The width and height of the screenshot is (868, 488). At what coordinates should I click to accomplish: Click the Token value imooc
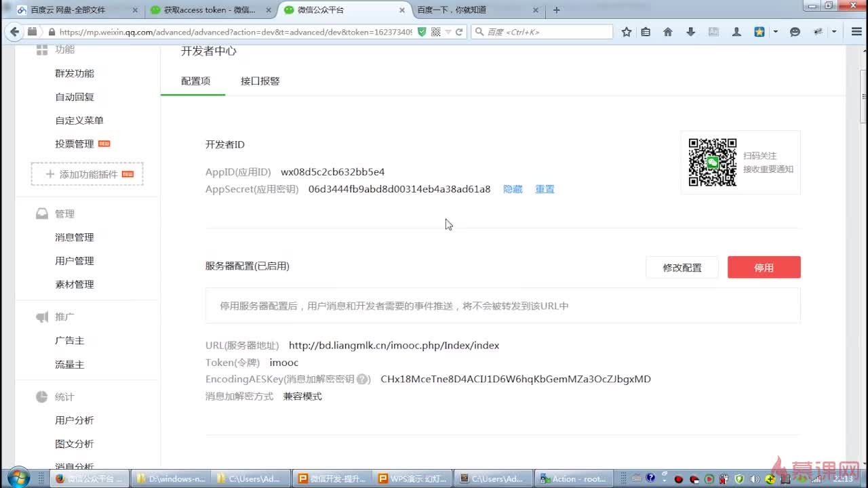[283, 363]
